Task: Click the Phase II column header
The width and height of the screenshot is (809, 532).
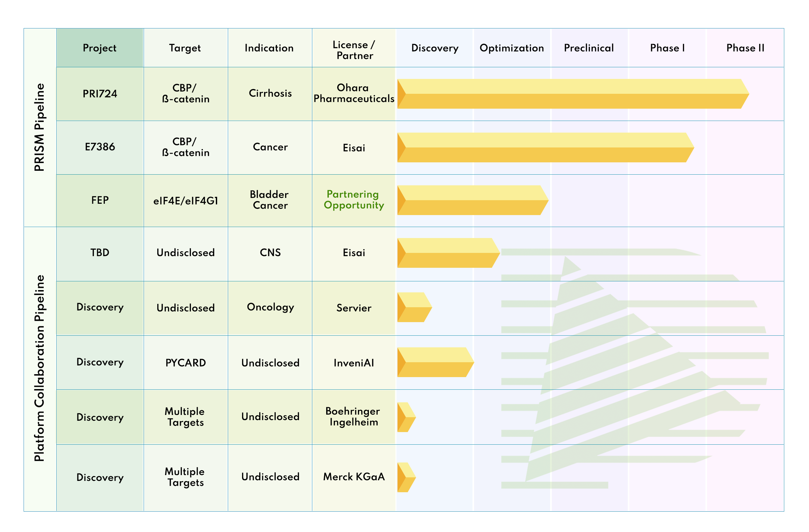Action: tap(745, 48)
